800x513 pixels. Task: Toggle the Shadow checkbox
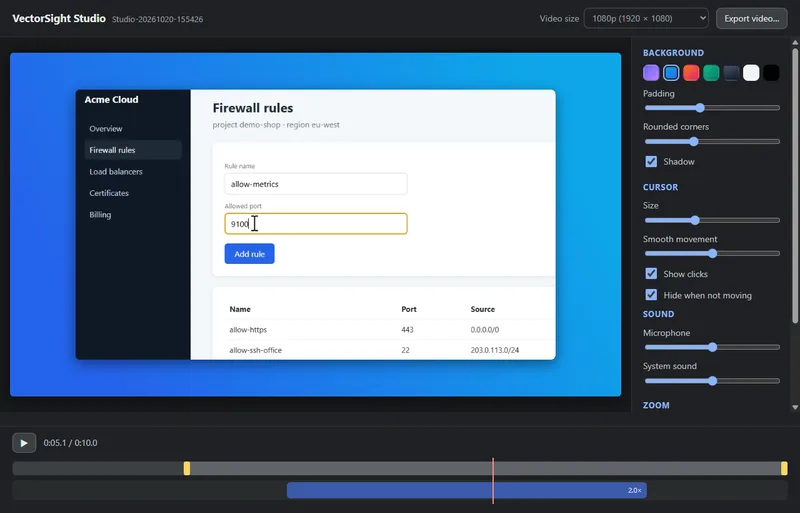point(651,161)
